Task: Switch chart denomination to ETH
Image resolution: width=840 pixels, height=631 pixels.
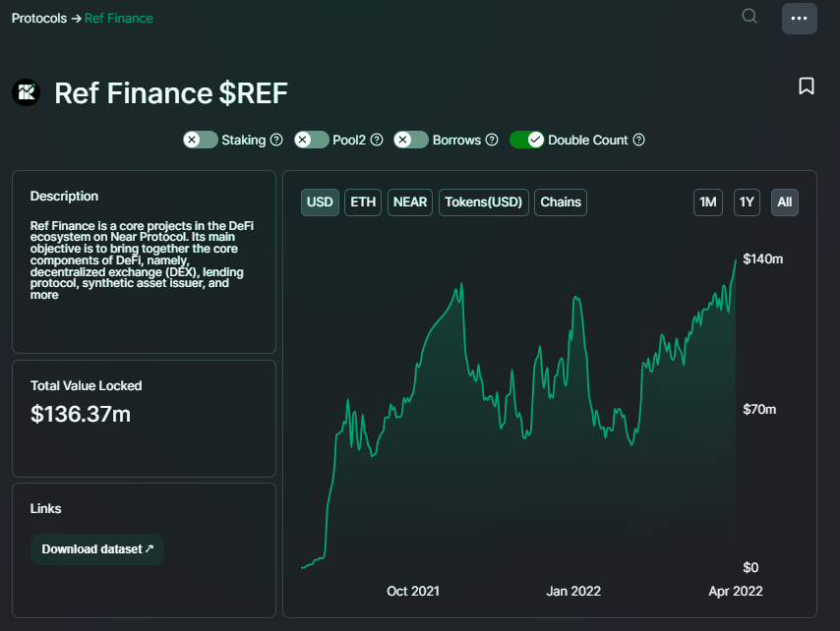Action: 363,202
